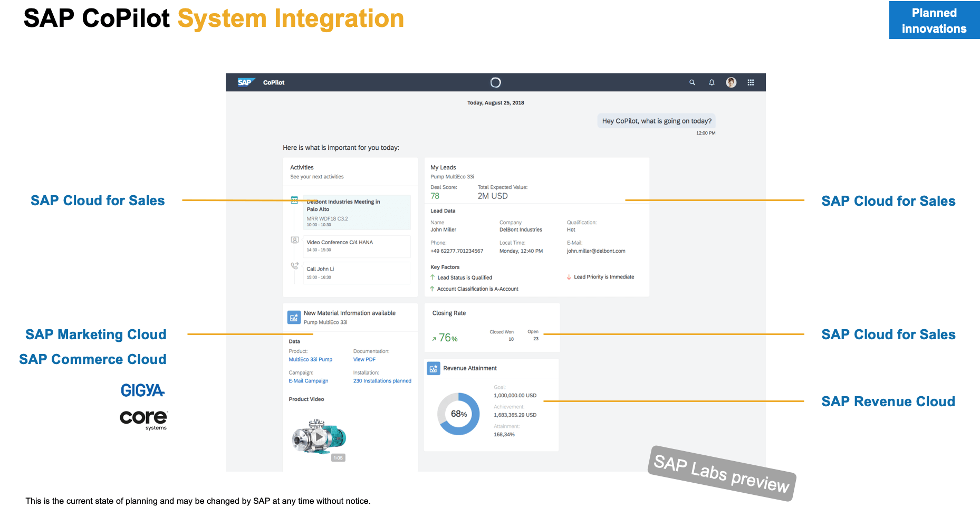Click the Total Expected Value '2M USD'
The image size is (980, 507).
pyautogui.click(x=493, y=196)
